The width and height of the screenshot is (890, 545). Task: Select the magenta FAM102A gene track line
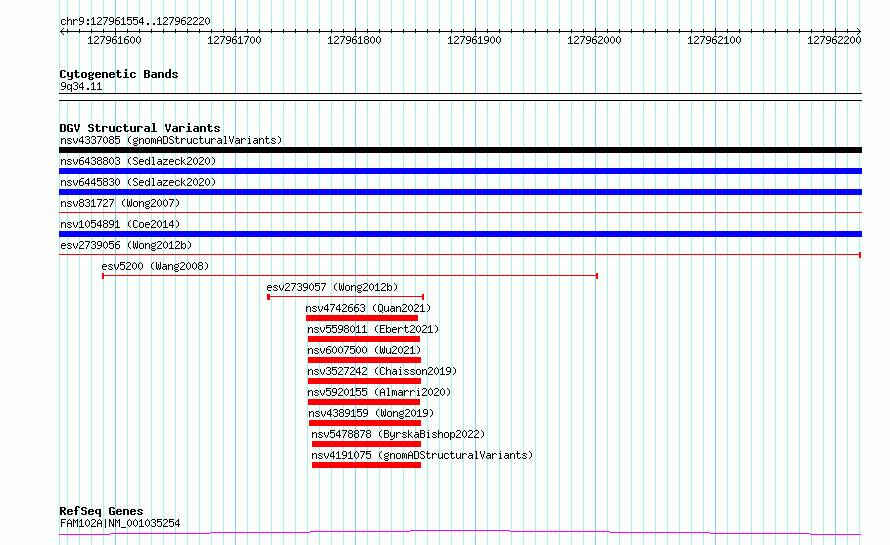460,533
